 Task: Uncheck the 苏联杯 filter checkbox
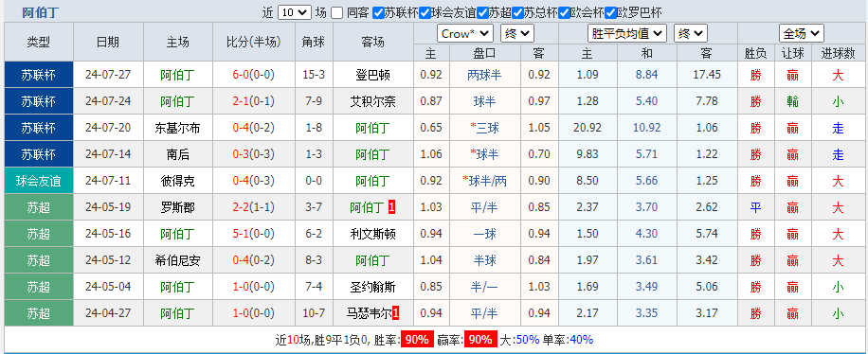point(378,12)
